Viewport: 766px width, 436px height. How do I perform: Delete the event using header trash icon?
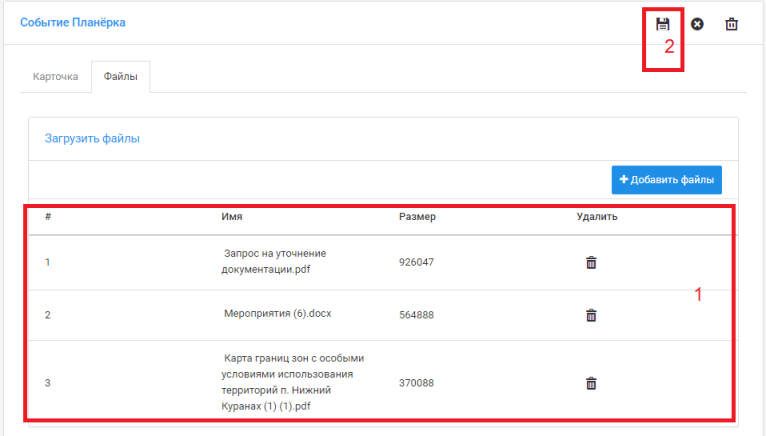click(x=731, y=23)
